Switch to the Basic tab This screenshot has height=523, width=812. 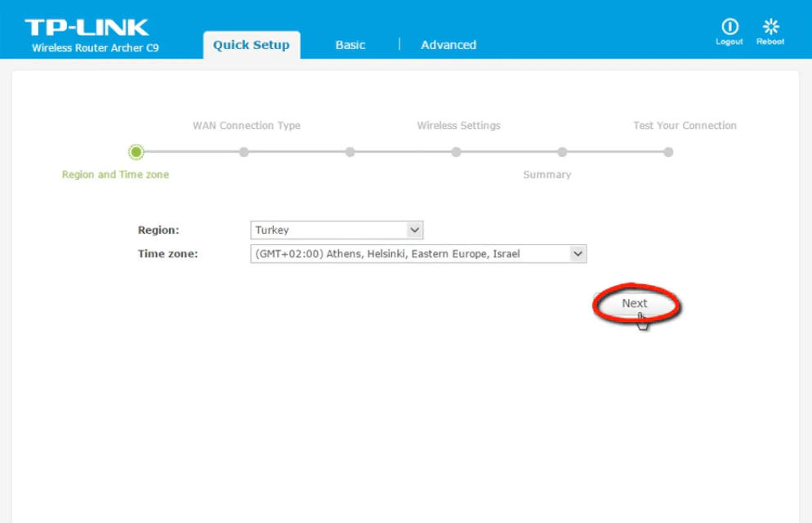tap(350, 45)
